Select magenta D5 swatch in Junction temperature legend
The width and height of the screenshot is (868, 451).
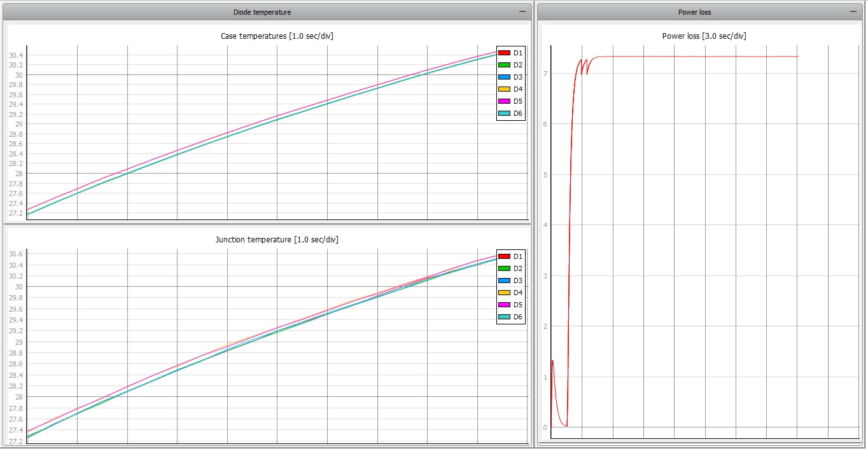click(x=504, y=305)
